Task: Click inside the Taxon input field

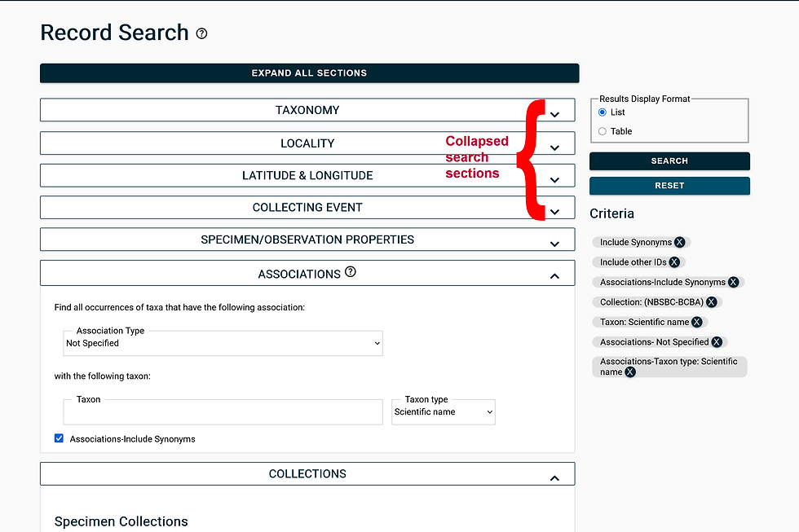Action: click(x=223, y=411)
